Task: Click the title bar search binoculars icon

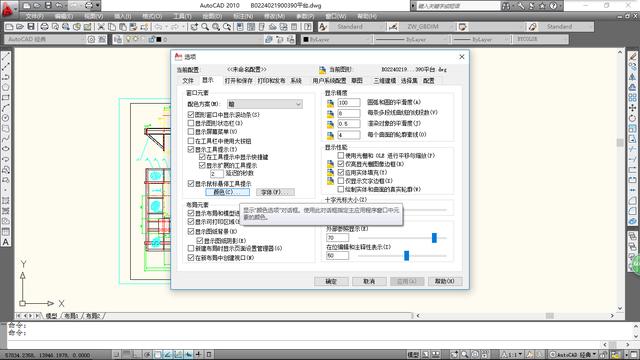Action: 506,6
